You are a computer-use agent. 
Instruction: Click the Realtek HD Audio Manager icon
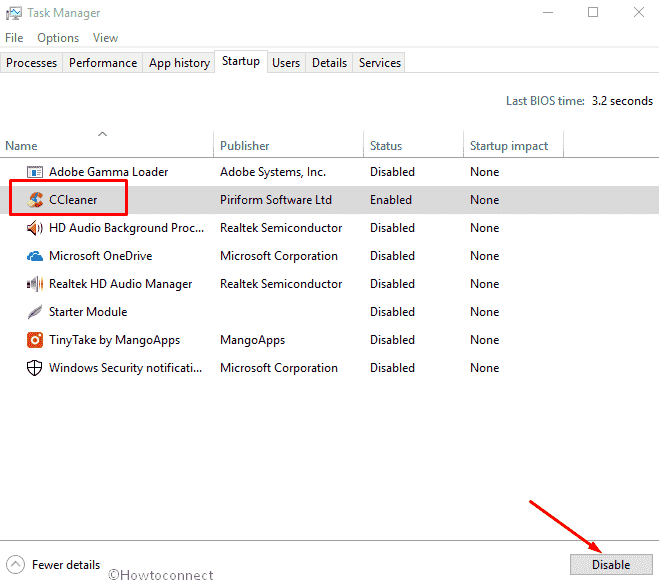35,284
